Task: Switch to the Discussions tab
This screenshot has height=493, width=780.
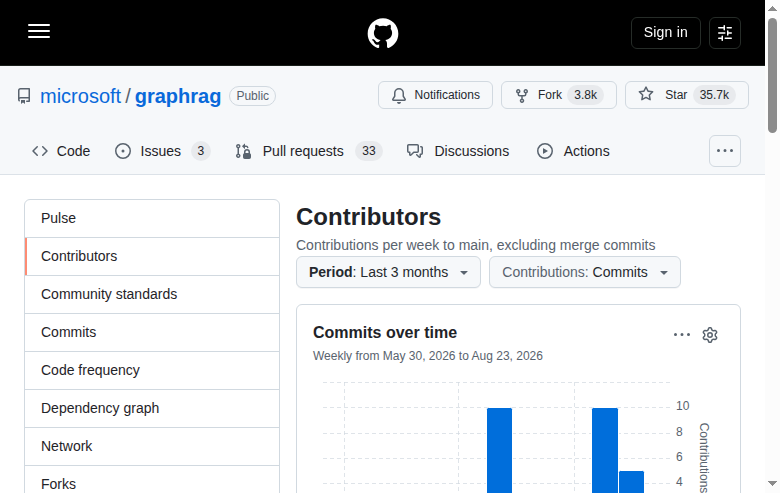Action: coord(458,151)
